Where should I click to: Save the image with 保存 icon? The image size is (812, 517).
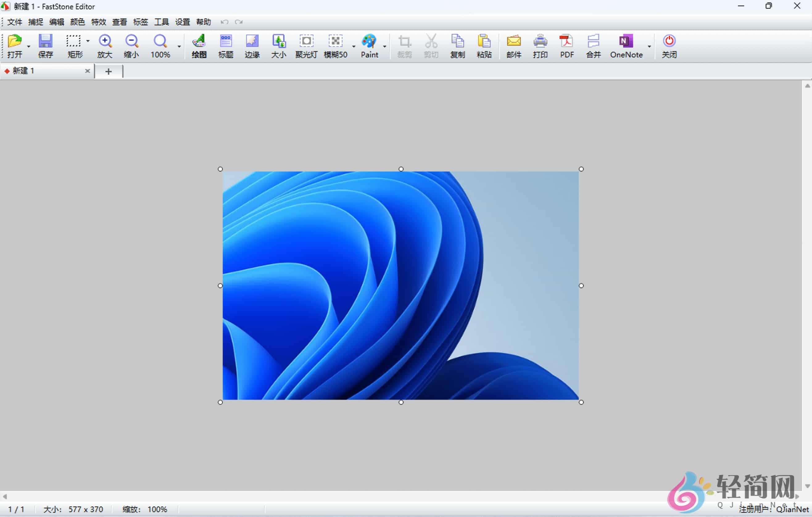[46, 41]
